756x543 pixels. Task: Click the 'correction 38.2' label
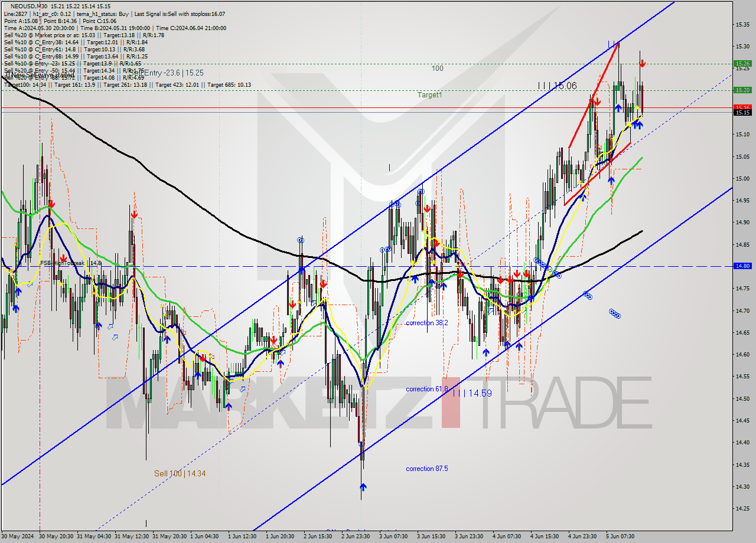427,323
